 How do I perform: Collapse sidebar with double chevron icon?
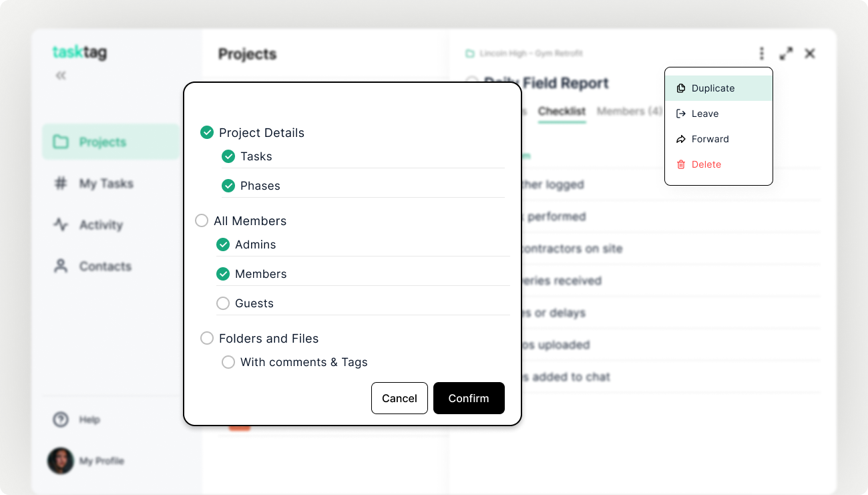click(61, 75)
